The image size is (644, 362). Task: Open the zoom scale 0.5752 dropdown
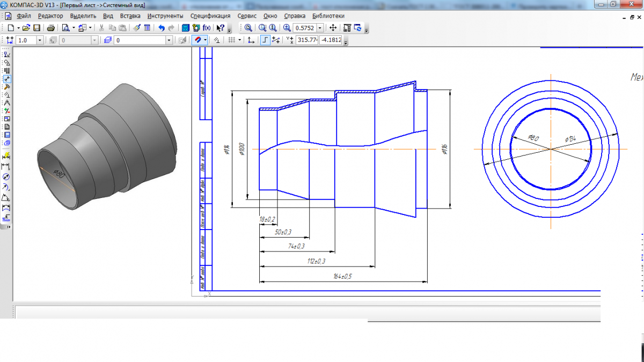pos(320,28)
